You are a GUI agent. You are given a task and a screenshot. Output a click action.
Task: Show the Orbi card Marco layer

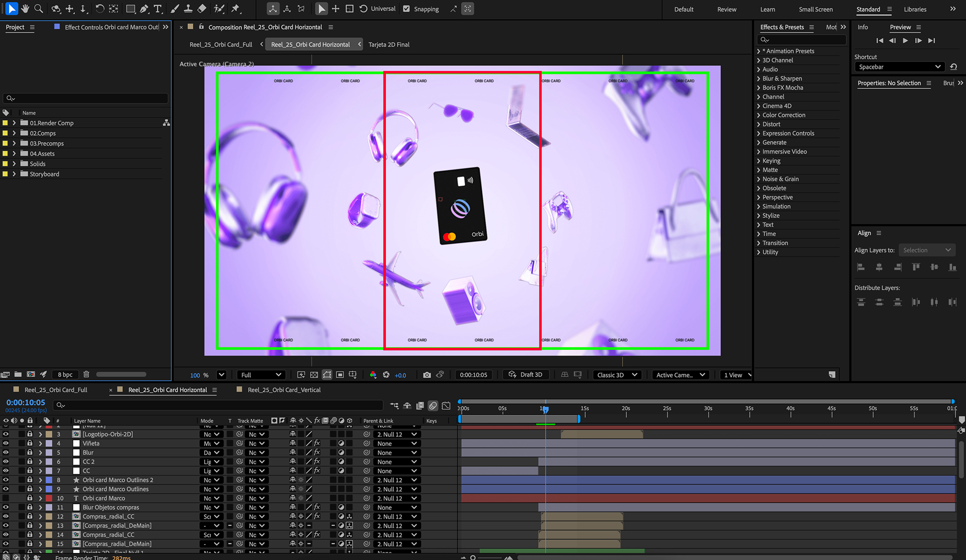click(x=6, y=498)
